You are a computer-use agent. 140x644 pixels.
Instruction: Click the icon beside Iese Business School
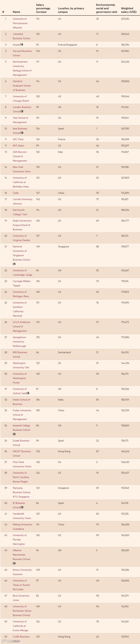click(x=22, y=133)
